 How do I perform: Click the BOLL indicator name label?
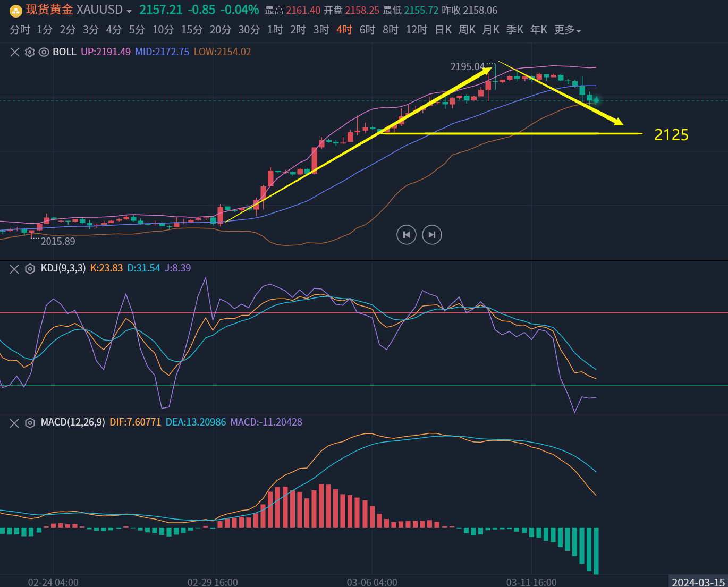point(64,52)
